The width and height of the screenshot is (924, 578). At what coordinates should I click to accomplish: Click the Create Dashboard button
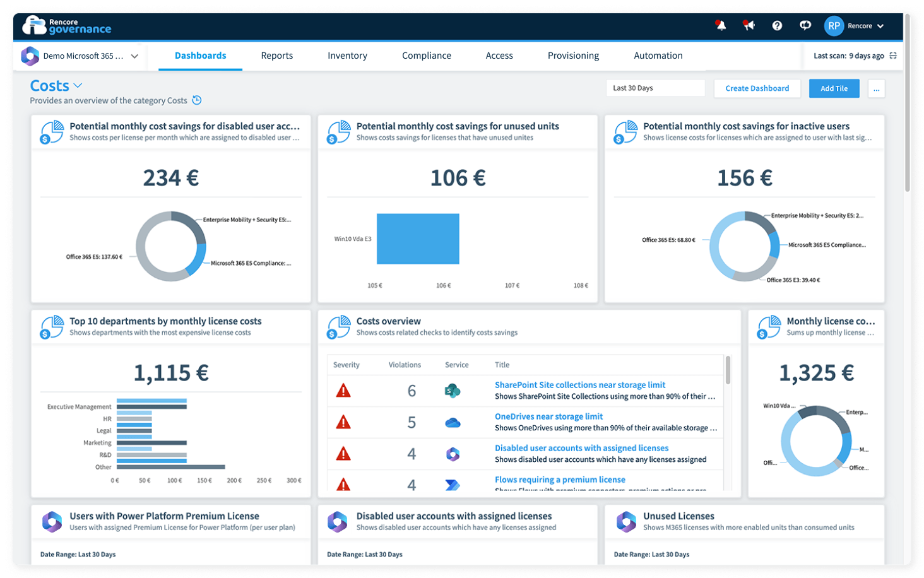(757, 88)
